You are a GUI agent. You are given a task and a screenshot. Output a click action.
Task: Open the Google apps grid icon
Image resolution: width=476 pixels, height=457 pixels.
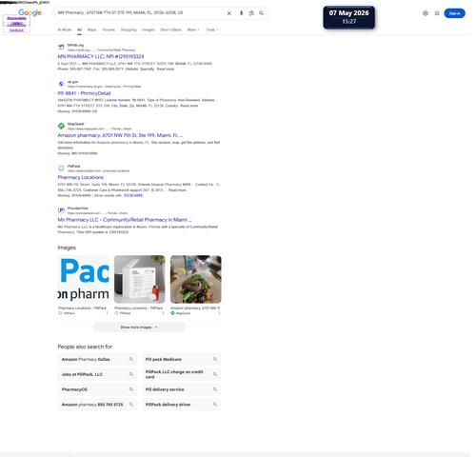click(437, 13)
